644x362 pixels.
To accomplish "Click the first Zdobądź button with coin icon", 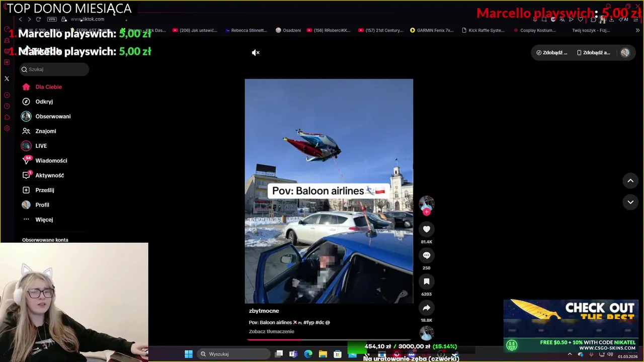I will coord(552,53).
